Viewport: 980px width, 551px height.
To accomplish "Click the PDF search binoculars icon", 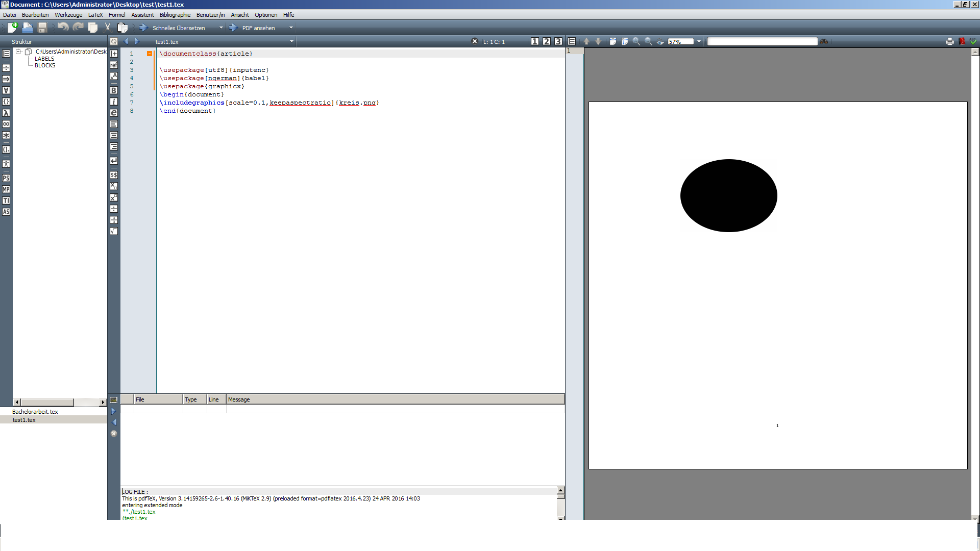I will pos(824,41).
